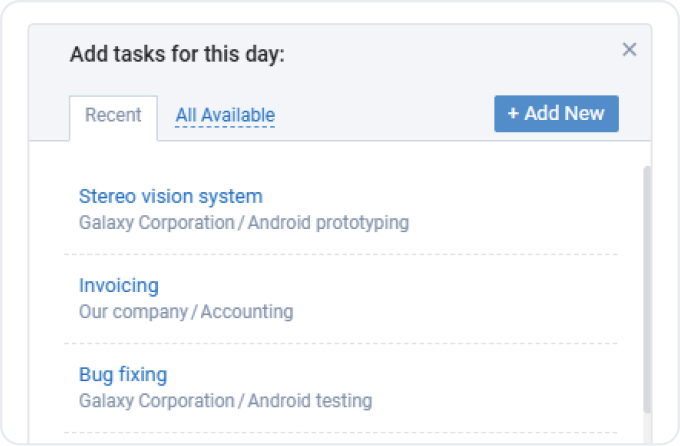680x446 pixels.
Task: Click the dashed divider below Stereo vision system
Action: (340, 254)
